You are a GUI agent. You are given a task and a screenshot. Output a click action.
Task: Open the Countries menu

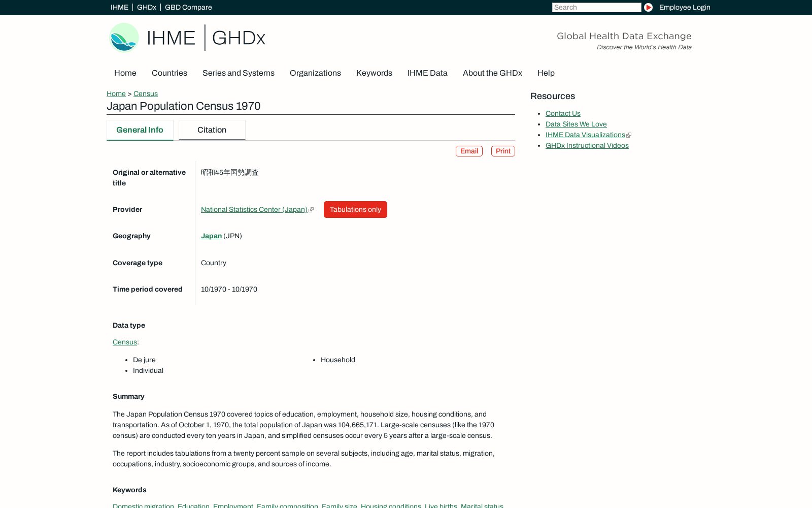click(170, 73)
